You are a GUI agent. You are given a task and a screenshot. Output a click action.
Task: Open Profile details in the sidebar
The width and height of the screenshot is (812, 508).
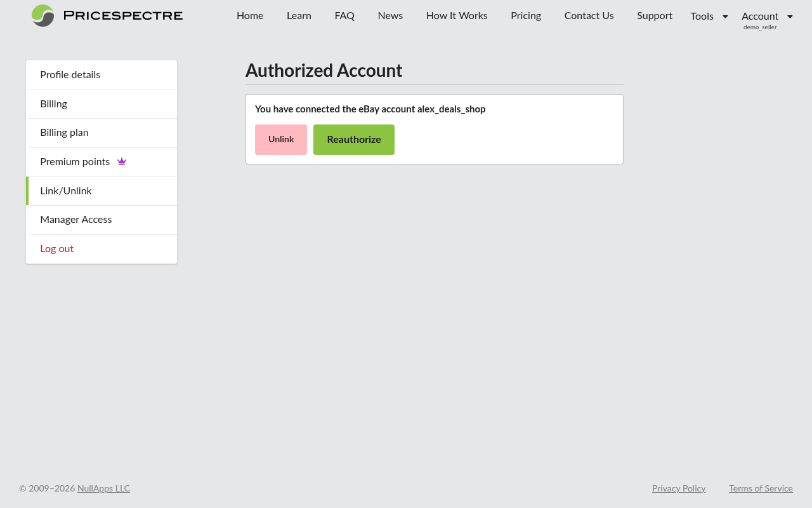click(x=70, y=75)
